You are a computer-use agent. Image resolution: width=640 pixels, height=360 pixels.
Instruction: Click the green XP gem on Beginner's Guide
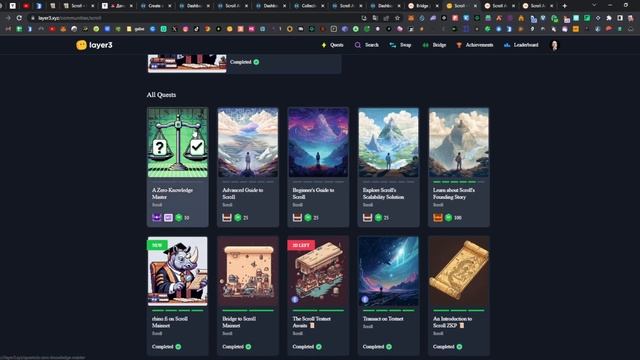pos(308,218)
